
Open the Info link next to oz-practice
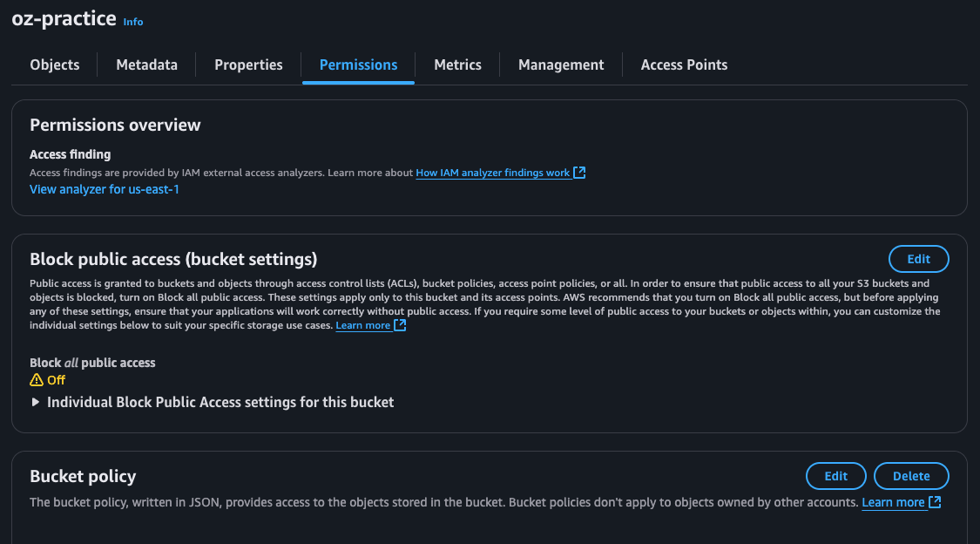pos(133,22)
